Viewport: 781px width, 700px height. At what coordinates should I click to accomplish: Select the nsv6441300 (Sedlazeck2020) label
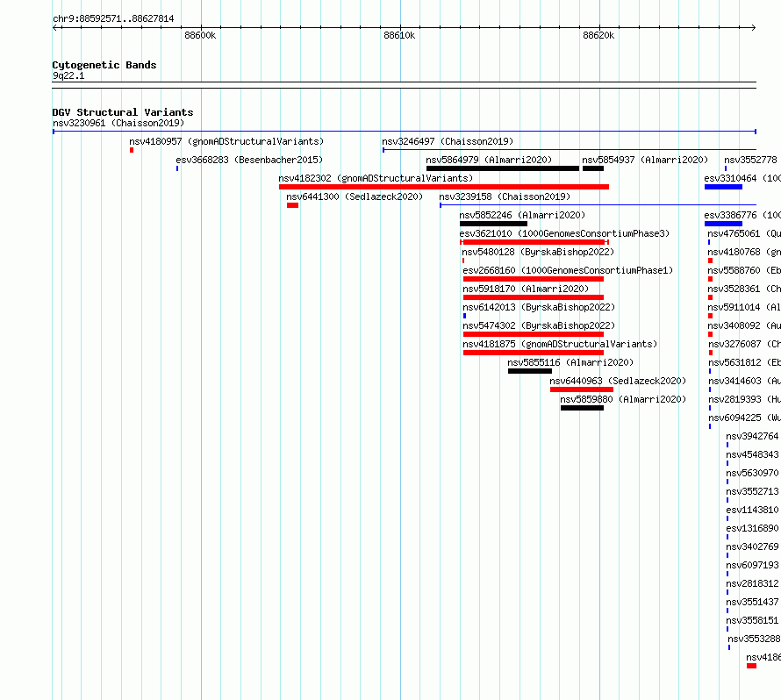tap(355, 196)
